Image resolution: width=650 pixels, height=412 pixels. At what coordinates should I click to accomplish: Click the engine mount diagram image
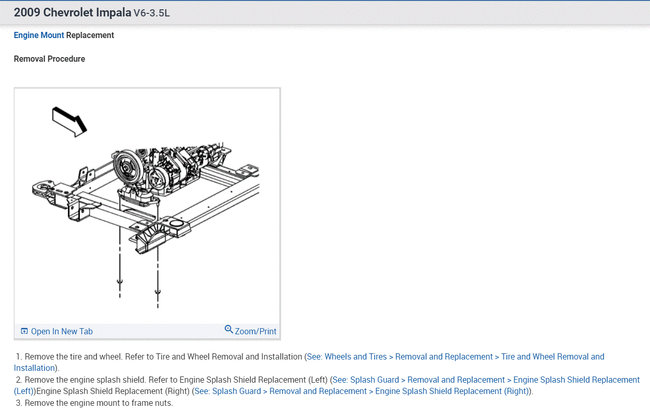click(147, 206)
